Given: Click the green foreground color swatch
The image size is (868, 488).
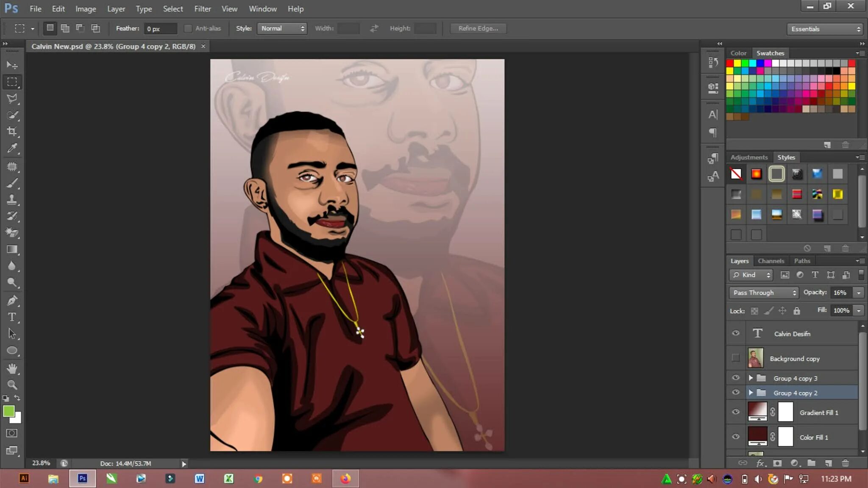Looking at the screenshot, I should click(8, 411).
